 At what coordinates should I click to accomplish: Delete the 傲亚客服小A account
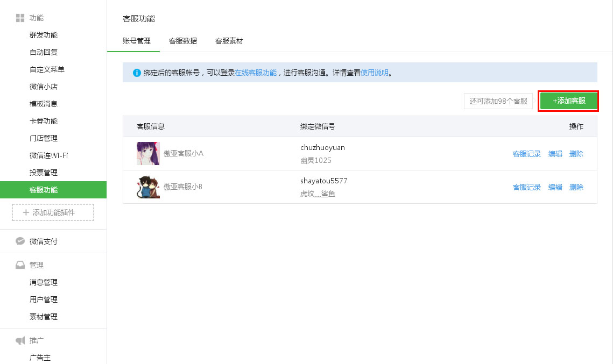pyautogui.click(x=576, y=154)
